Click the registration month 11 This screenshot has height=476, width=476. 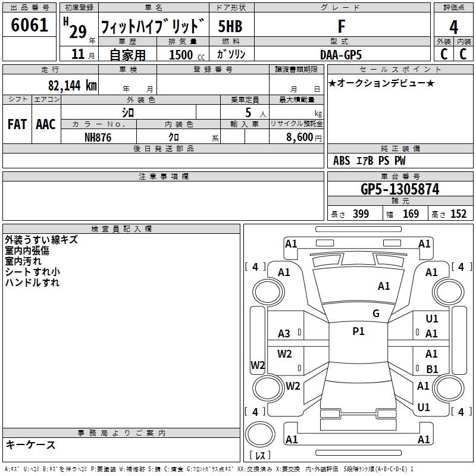pos(78,54)
